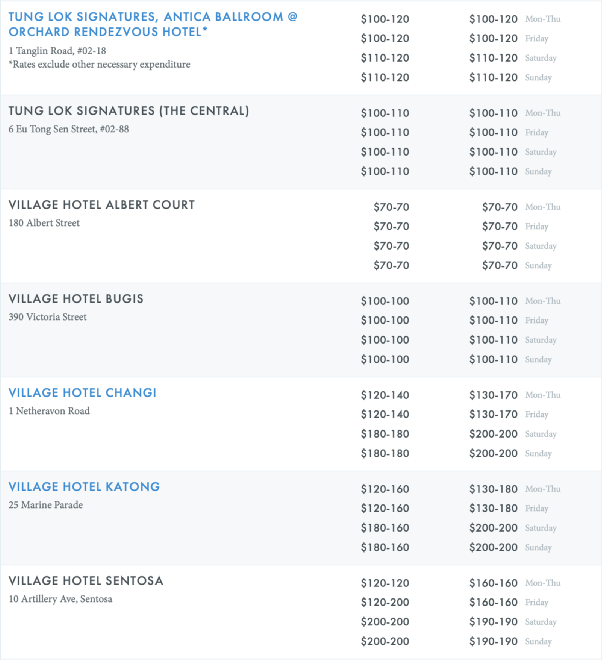Click the 10 Artillery Ave, Sentosa address
Screen dimensions: 602x660
[x=61, y=599]
